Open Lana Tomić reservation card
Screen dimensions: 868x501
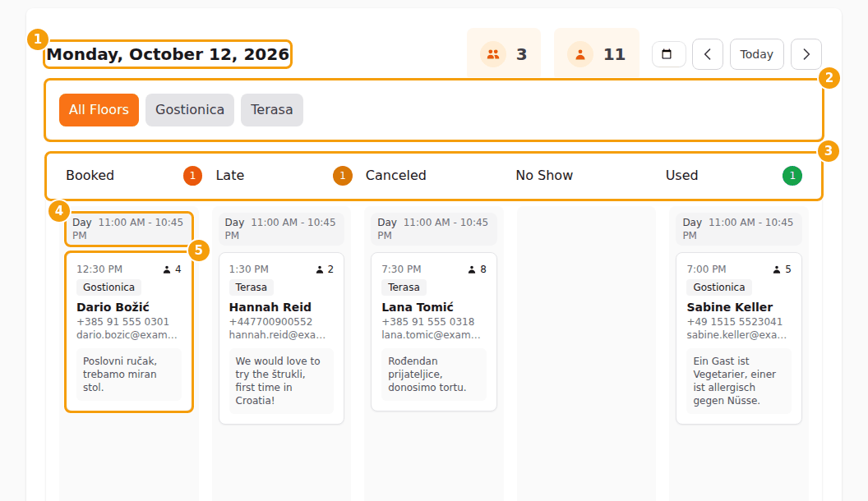[x=434, y=332]
